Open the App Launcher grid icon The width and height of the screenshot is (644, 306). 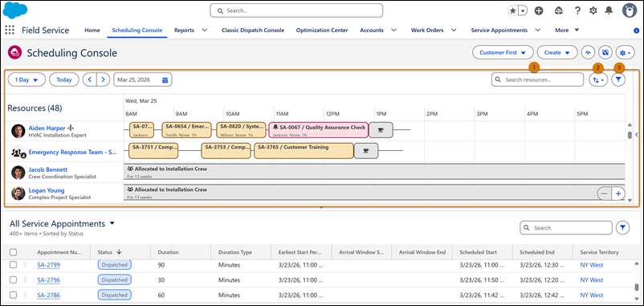click(x=9, y=30)
